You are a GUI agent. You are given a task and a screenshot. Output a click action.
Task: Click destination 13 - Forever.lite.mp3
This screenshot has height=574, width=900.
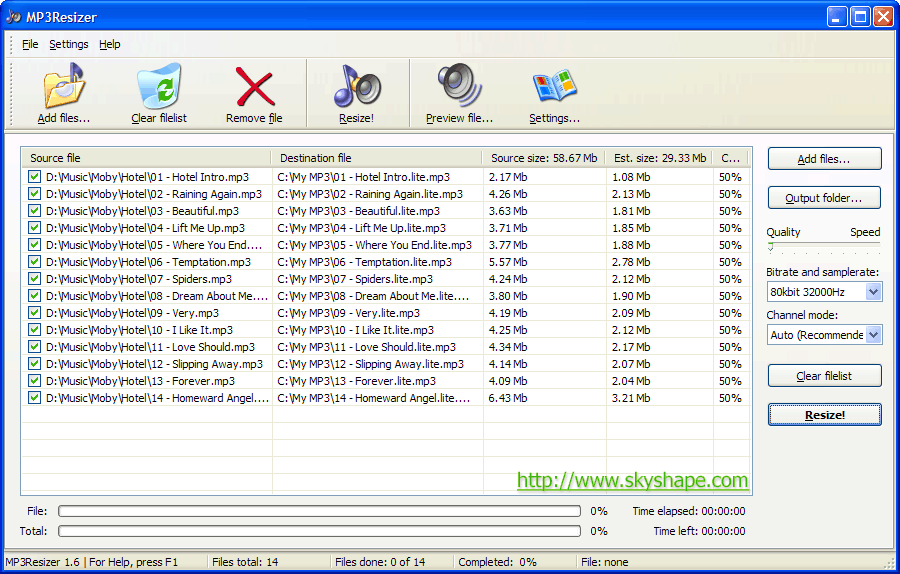tap(356, 381)
